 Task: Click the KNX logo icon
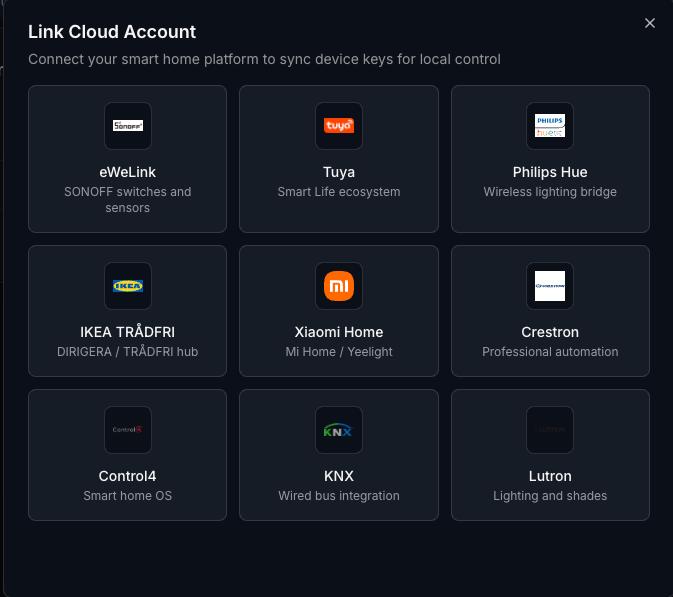coord(339,430)
